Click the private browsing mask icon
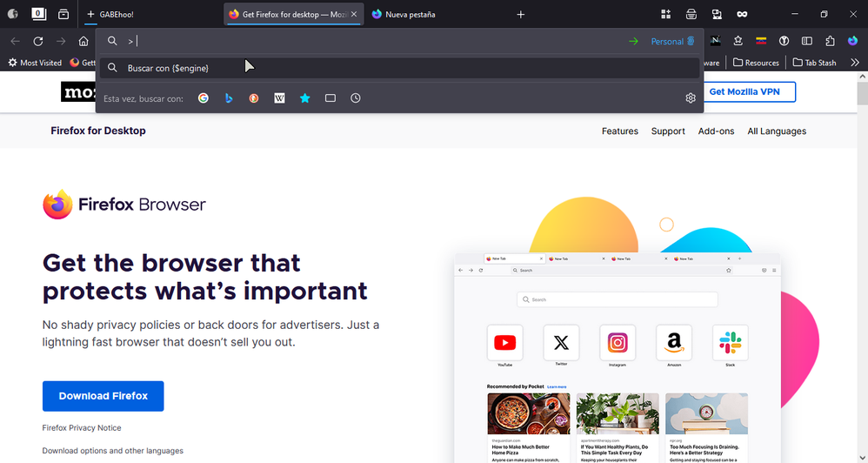 click(x=743, y=15)
